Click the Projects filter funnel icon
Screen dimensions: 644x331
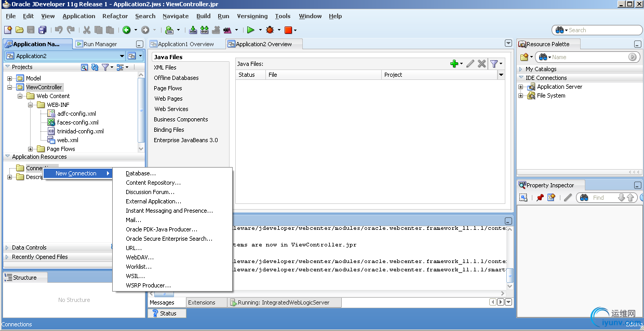pyautogui.click(x=105, y=67)
